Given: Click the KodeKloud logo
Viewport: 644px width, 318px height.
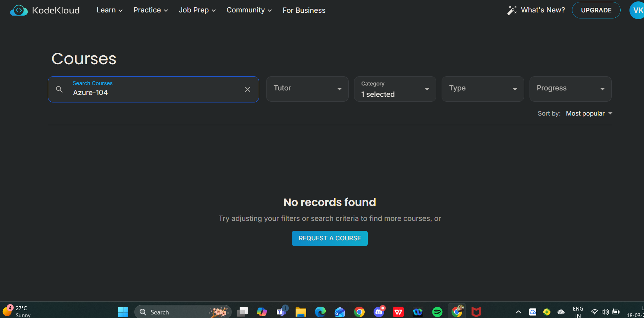Looking at the screenshot, I should [45, 10].
